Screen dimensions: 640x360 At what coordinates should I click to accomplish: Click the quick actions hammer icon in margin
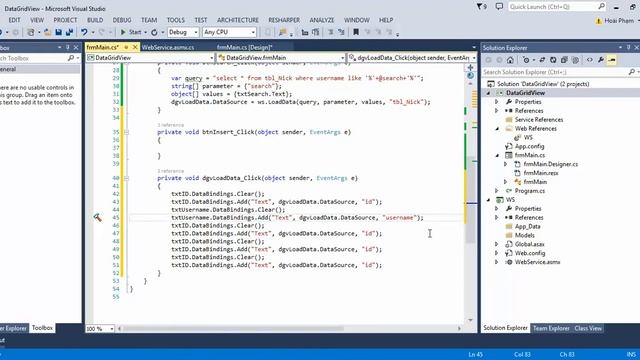(97, 218)
